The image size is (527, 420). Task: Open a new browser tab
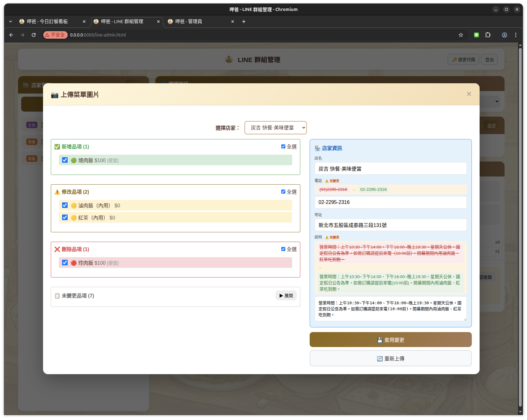click(244, 22)
